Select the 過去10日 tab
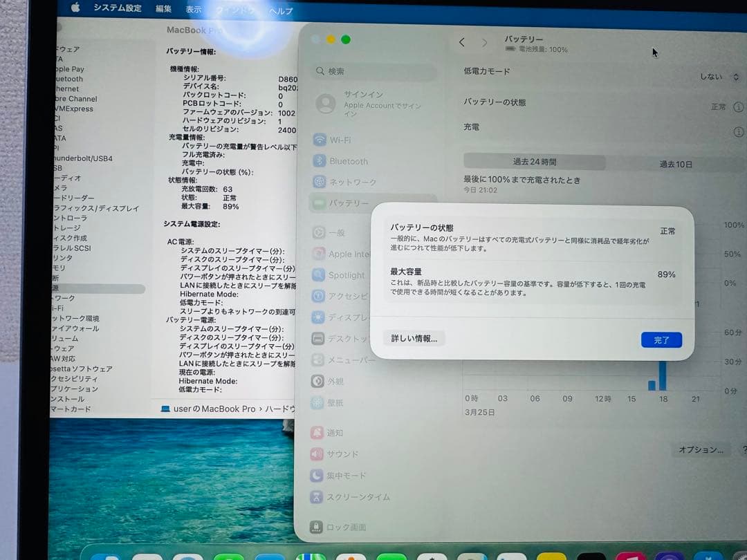Image resolution: width=747 pixels, height=560 pixels. tap(676, 165)
